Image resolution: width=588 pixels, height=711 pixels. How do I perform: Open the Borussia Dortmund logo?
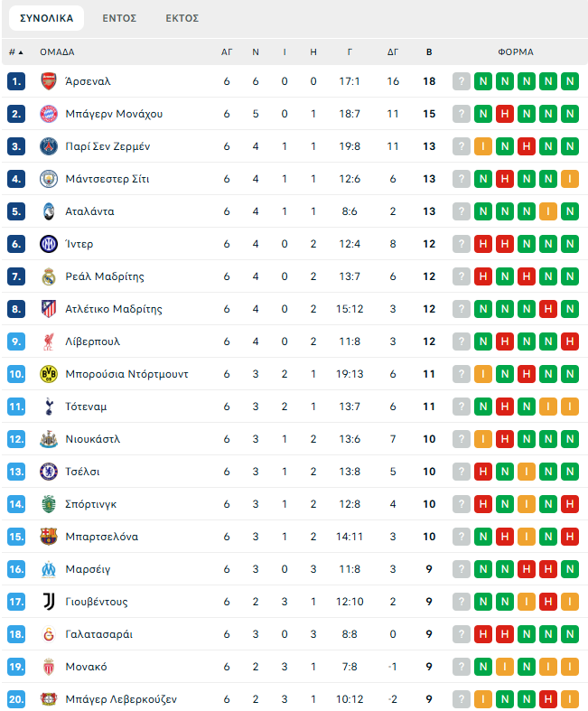click(x=49, y=374)
